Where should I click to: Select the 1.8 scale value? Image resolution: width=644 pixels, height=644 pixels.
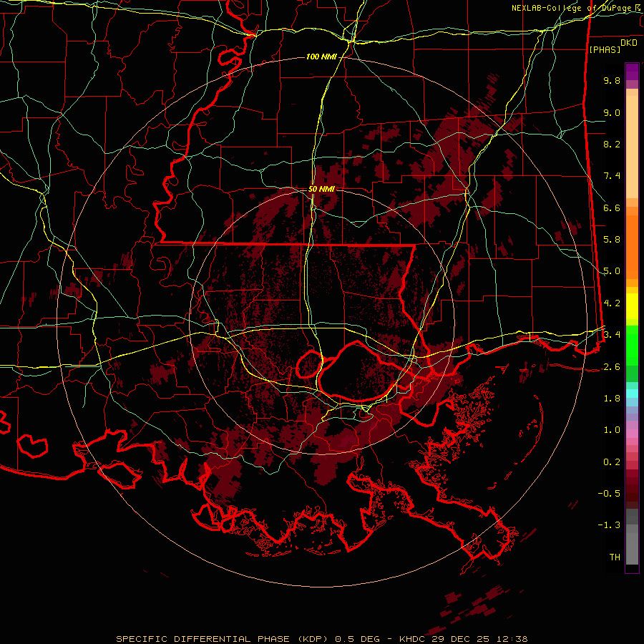pos(612,399)
